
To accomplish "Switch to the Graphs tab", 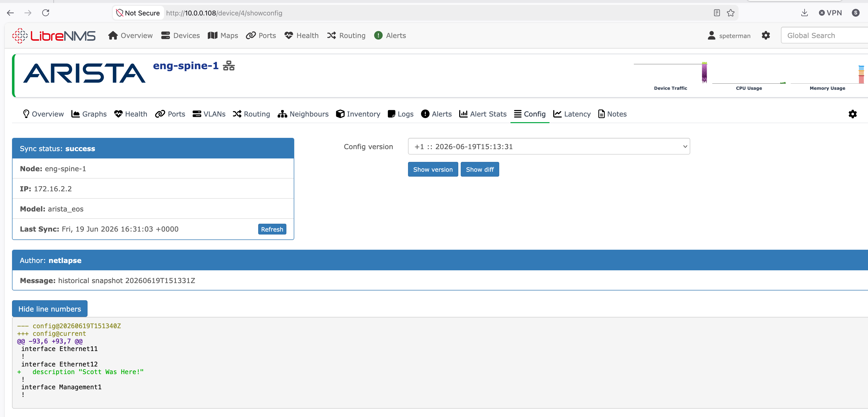I will click(89, 114).
